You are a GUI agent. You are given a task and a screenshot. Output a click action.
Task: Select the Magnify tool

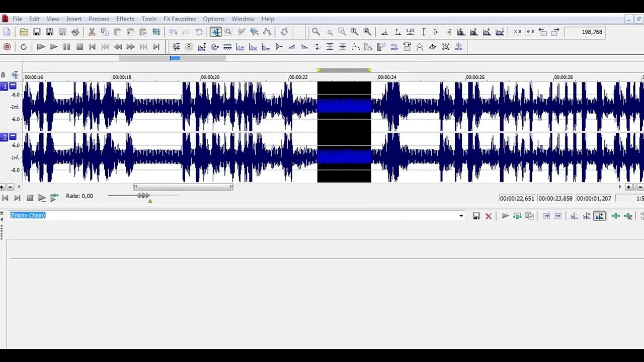click(x=228, y=32)
